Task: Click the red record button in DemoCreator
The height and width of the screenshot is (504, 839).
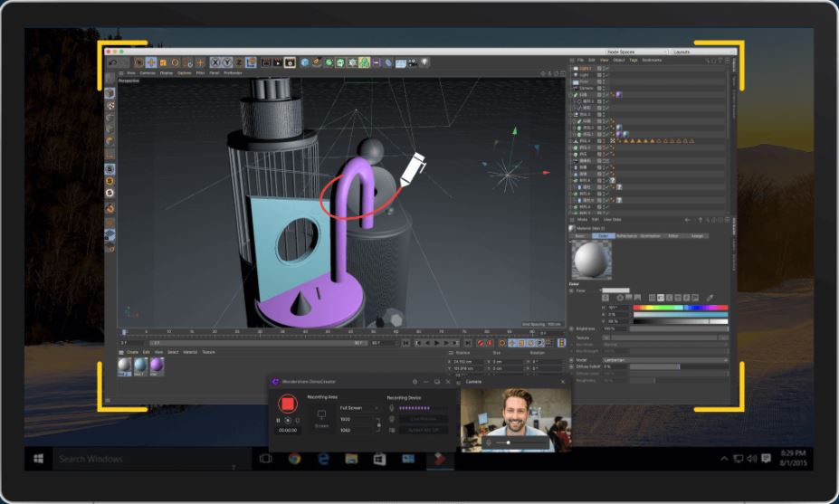Action: click(287, 404)
